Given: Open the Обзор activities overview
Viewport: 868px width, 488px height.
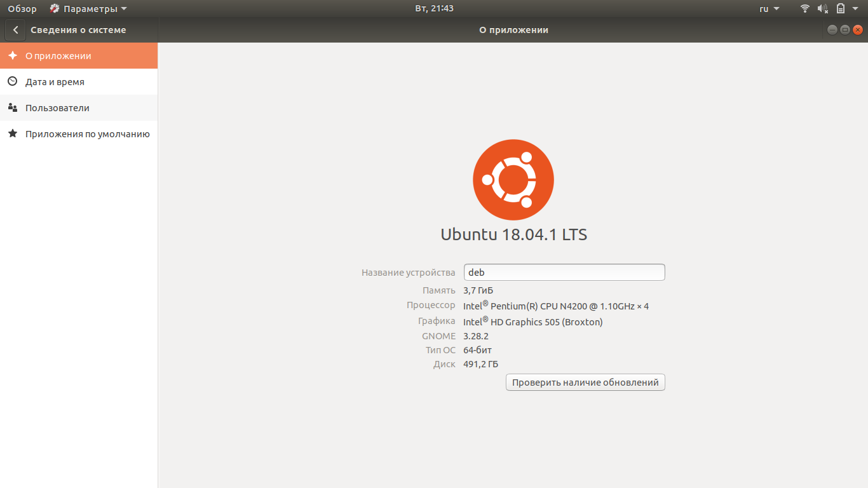Looking at the screenshot, I should pos(22,9).
